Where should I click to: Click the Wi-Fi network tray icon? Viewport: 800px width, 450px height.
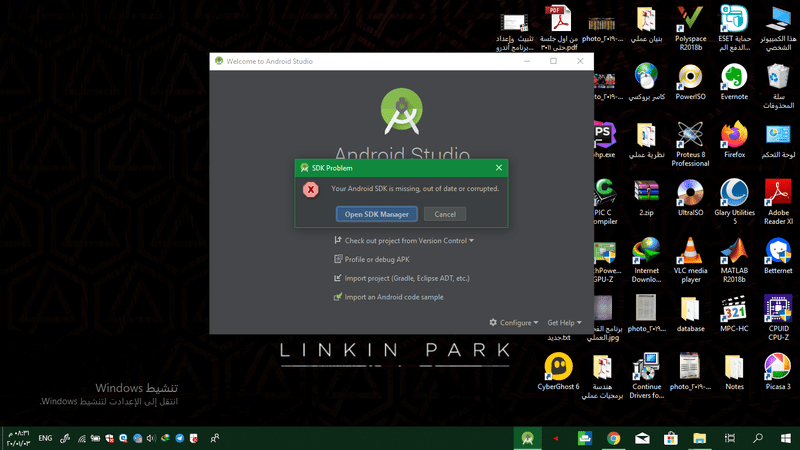(x=82, y=438)
